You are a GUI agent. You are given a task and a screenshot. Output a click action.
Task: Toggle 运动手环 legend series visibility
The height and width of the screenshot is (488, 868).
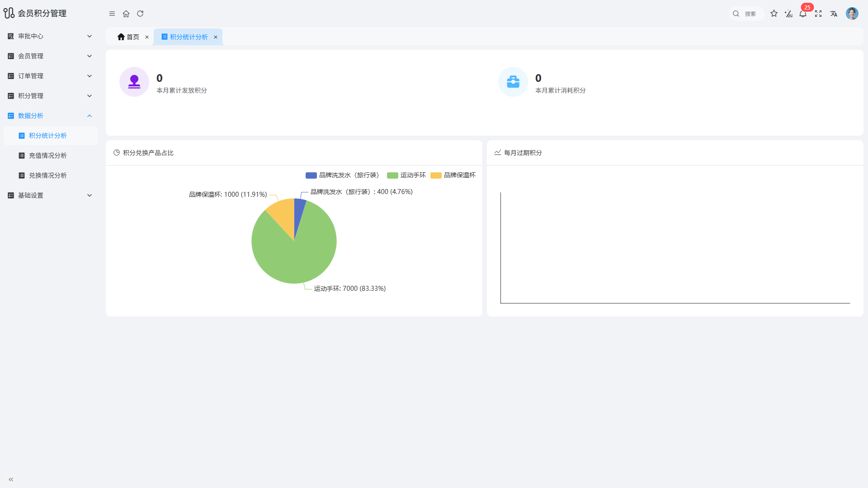point(406,175)
